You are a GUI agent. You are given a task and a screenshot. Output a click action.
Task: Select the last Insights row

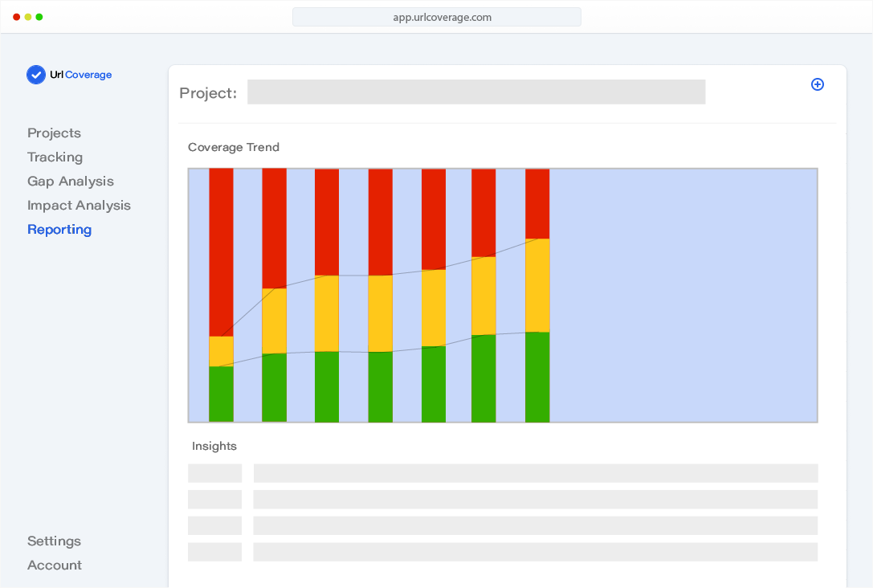click(x=503, y=552)
